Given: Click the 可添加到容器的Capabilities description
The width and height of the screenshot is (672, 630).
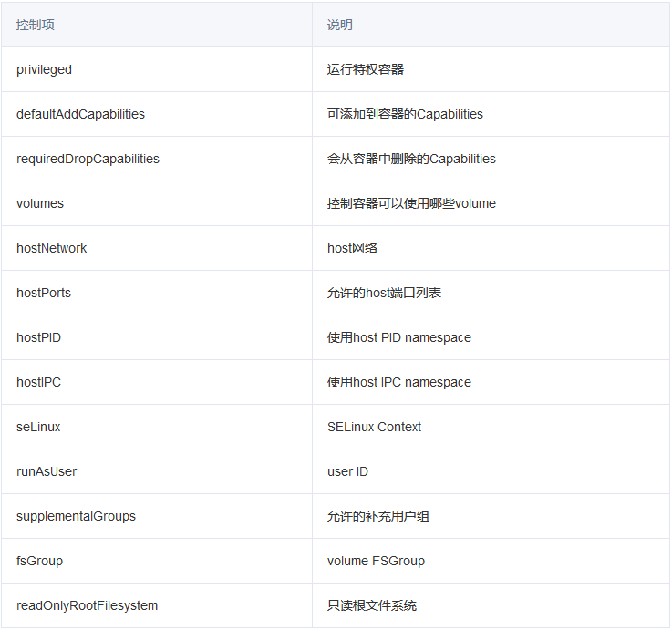Looking at the screenshot, I should 405,114.
